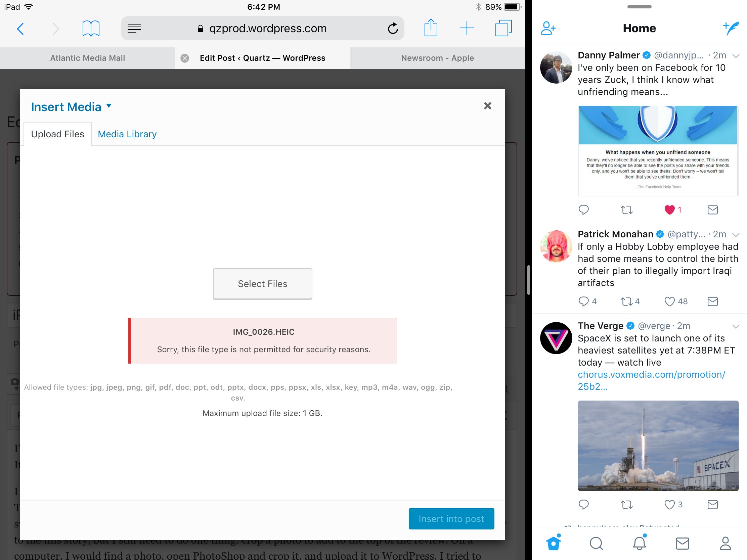Tap the Safari back arrow
747x560 pixels.
(x=20, y=29)
